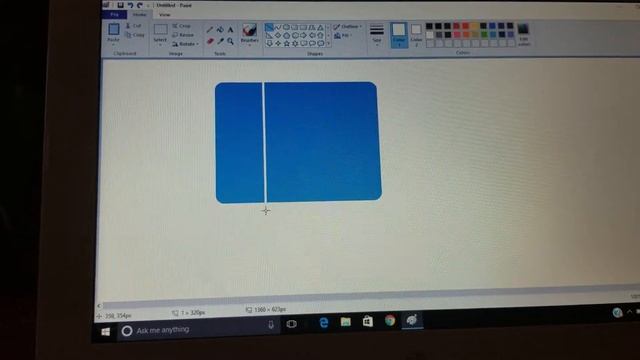Choose the Right arrow shape
The height and width of the screenshot is (360, 640).
(303, 36)
